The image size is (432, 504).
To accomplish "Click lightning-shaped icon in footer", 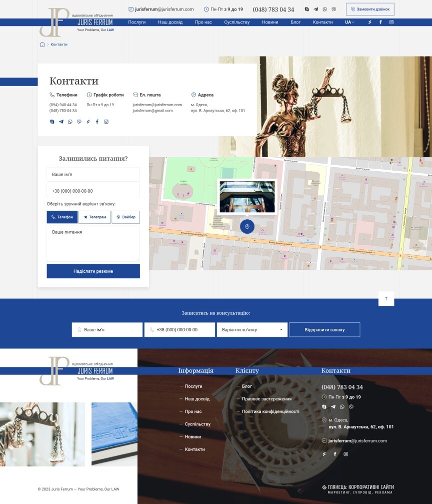I will [324, 454].
